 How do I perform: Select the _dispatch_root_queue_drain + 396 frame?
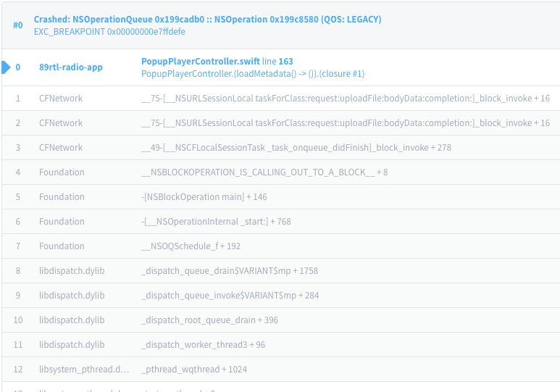pyautogui.click(x=209, y=320)
